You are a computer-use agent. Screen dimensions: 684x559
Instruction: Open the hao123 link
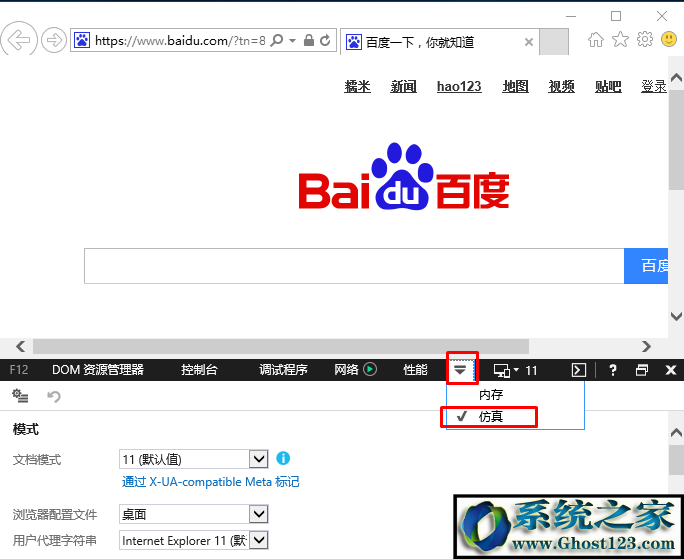pos(459,86)
